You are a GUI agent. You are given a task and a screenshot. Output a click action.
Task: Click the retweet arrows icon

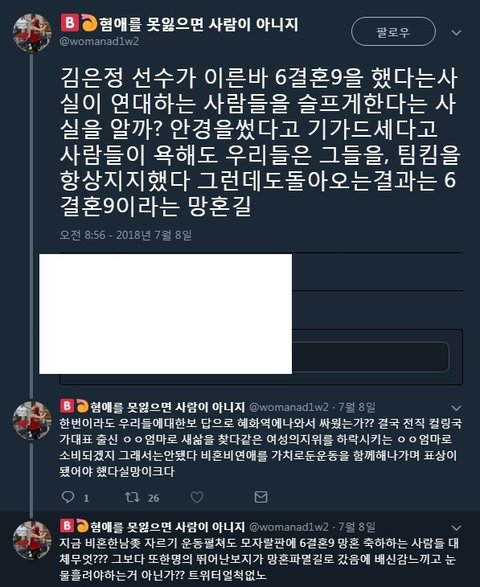click(132, 497)
